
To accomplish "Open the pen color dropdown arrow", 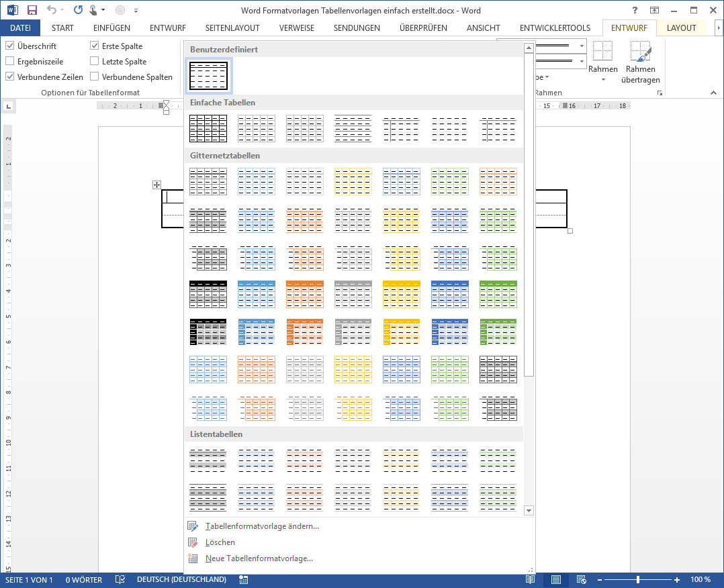I will pyautogui.click(x=547, y=77).
